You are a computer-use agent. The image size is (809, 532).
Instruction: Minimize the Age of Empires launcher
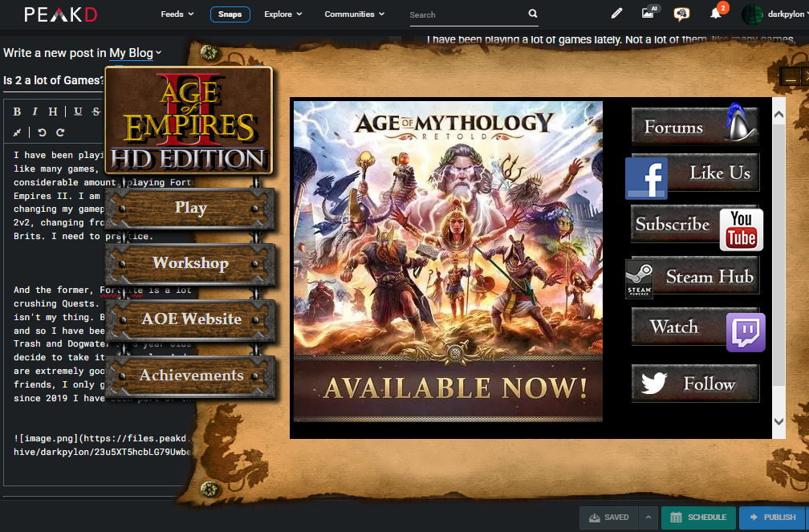tap(790, 76)
